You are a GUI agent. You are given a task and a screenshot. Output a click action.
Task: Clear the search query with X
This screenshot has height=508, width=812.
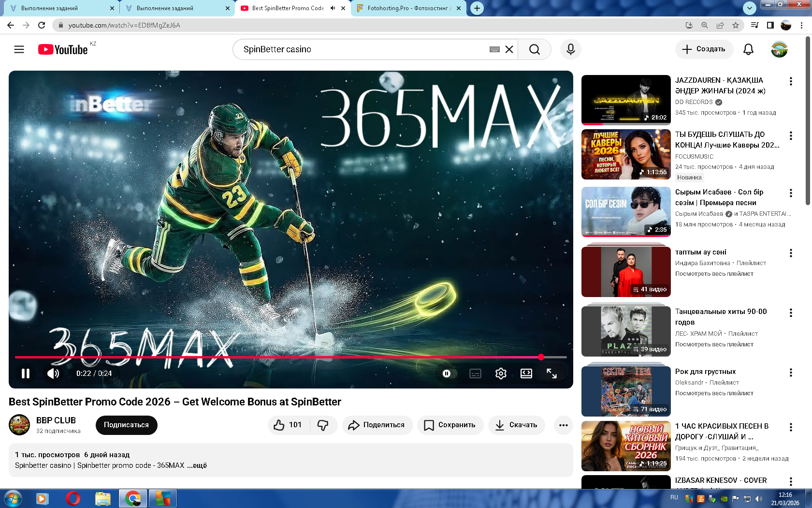(509, 49)
